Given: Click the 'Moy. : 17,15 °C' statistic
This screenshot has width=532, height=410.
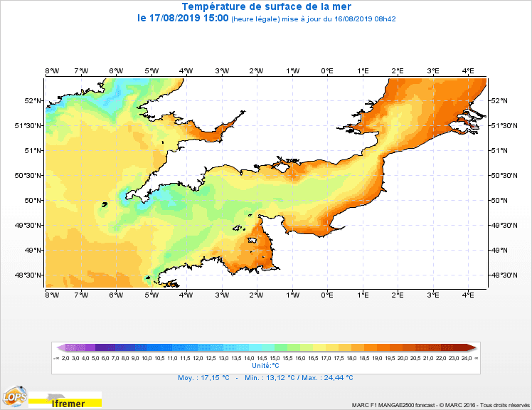Looking at the screenshot, I should coord(203,378).
